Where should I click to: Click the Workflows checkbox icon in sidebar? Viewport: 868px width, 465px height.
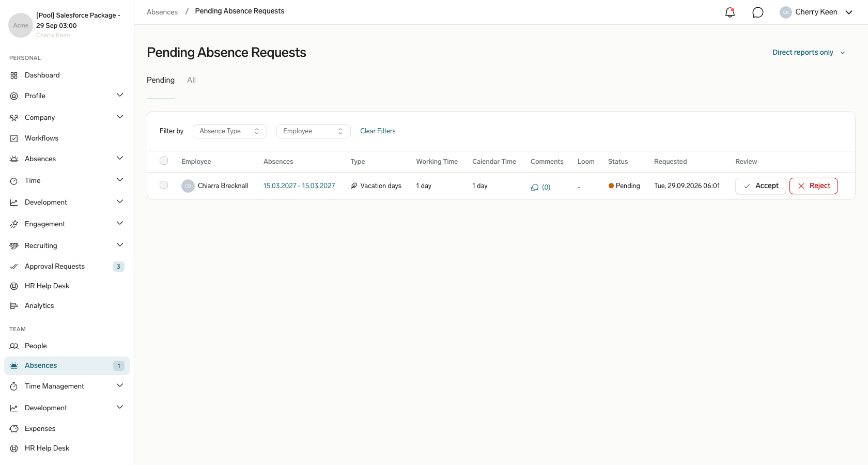coord(14,138)
